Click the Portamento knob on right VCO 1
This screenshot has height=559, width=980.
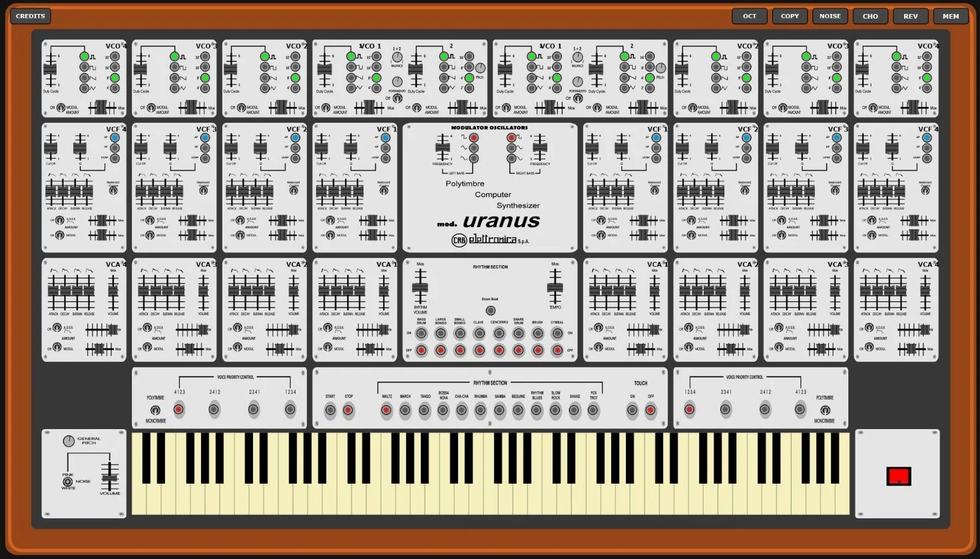point(578,82)
